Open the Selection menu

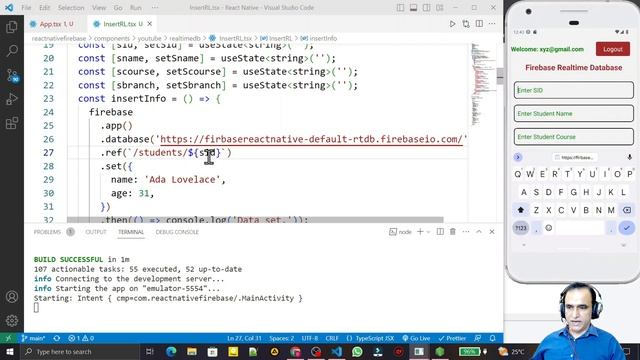(71, 8)
